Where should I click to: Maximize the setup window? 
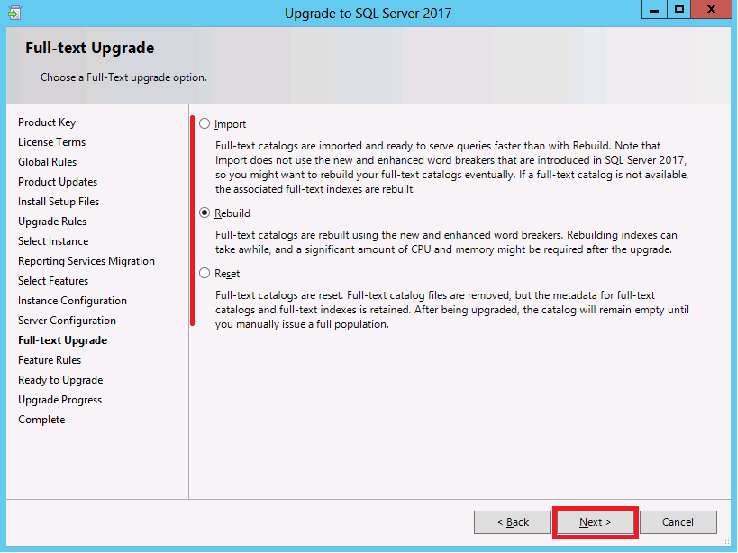point(679,9)
